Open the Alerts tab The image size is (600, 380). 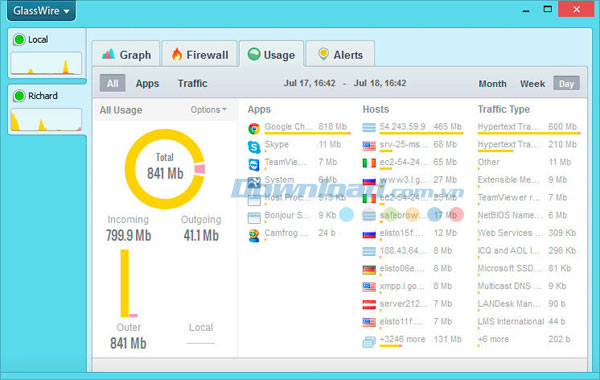(340, 54)
